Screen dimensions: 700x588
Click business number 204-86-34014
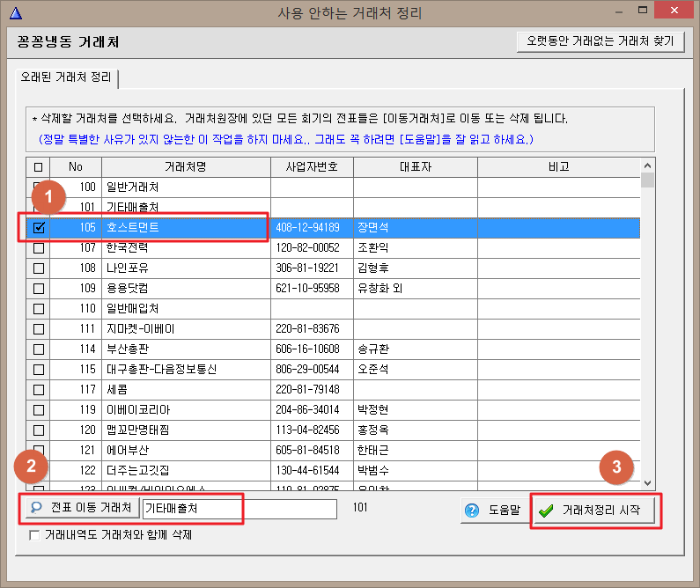[307, 410]
